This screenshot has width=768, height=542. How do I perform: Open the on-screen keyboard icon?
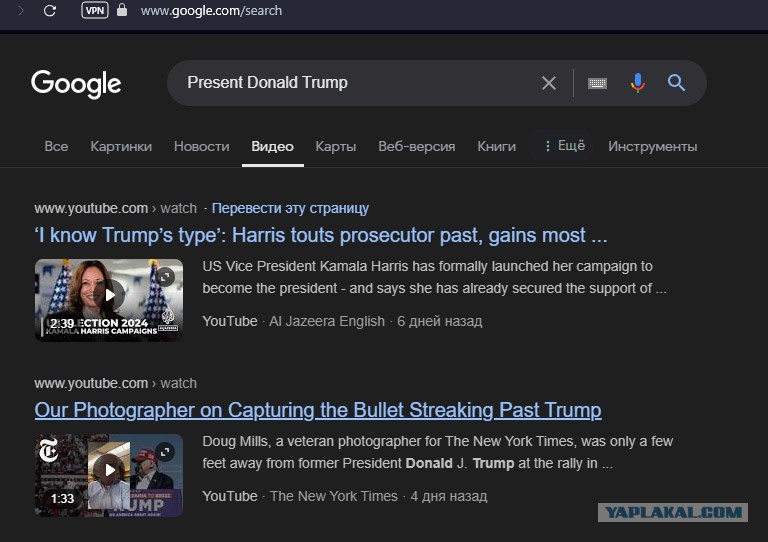[597, 83]
